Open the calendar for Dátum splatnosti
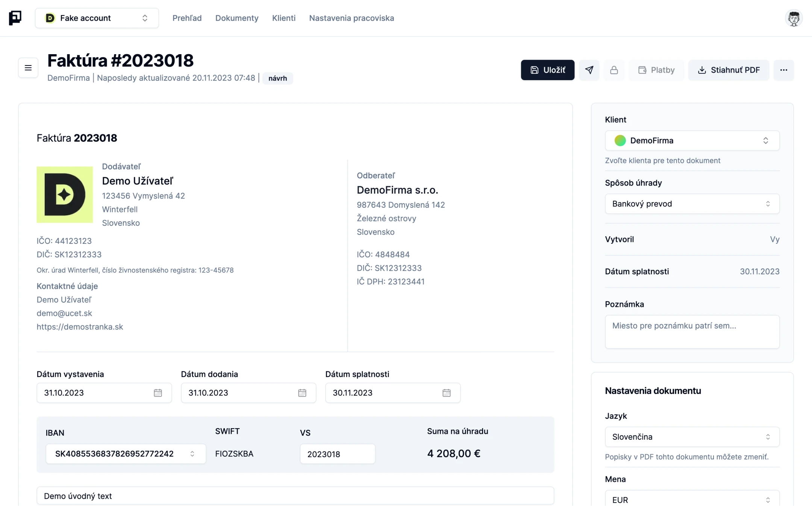 446,393
